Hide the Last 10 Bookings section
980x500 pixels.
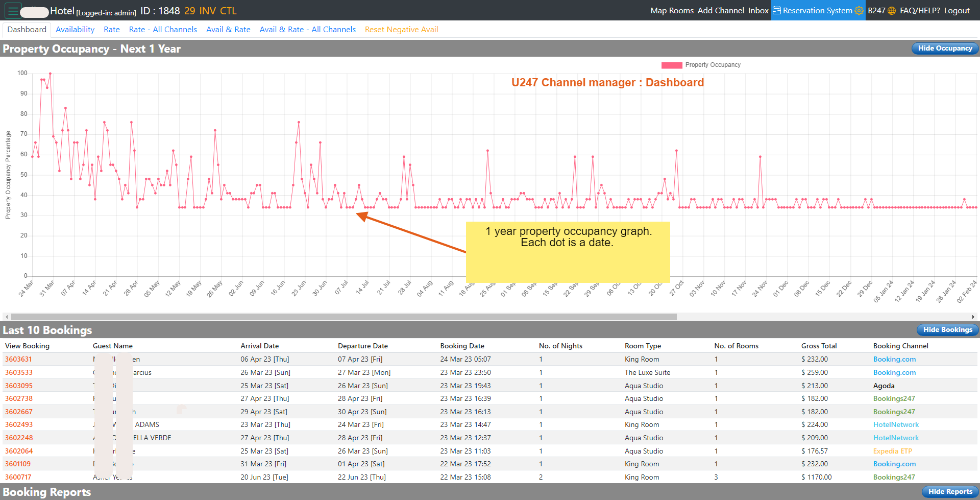click(x=947, y=330)
